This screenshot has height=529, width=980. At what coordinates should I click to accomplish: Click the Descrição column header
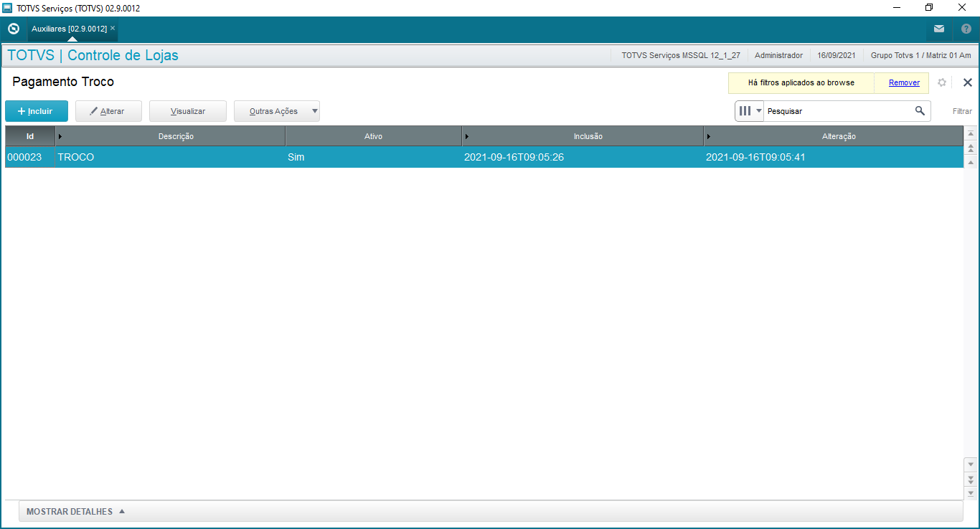tap(171, 136)
